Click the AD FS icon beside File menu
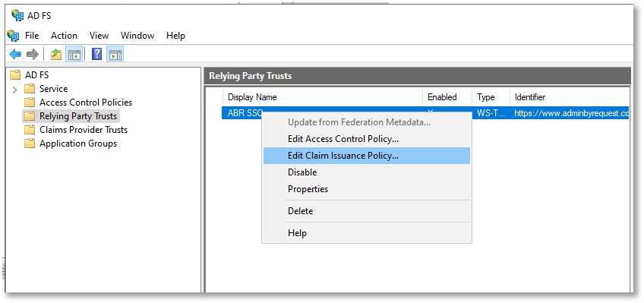Viewport: 644px width, 303px height. click(14, 35)
